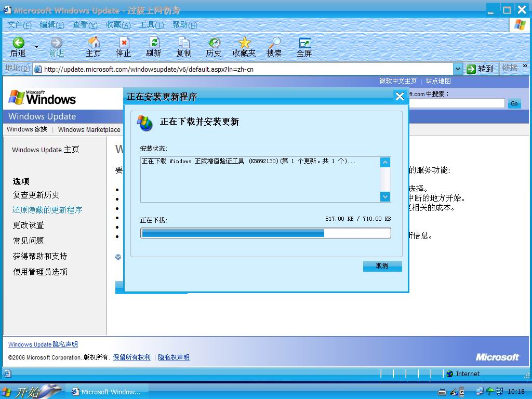Open the 工具(T) menu
The width and height of the screenshot is (532, 399).
152,25
